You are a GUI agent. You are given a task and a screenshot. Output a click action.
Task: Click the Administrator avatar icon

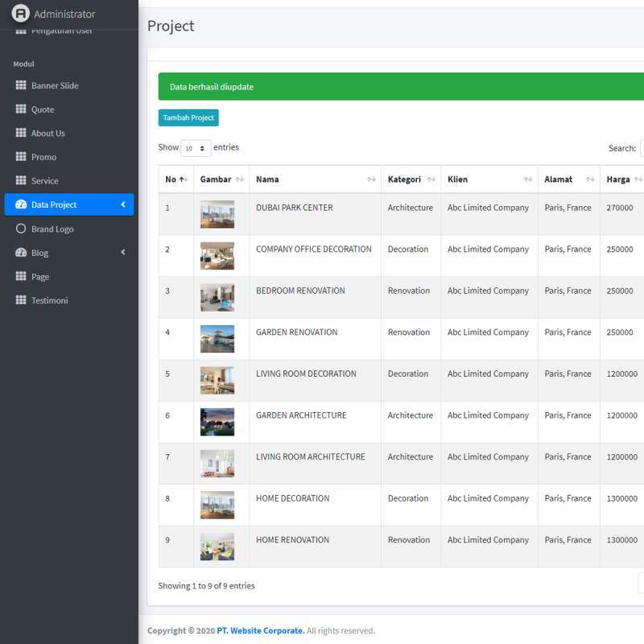pos(20,14)
